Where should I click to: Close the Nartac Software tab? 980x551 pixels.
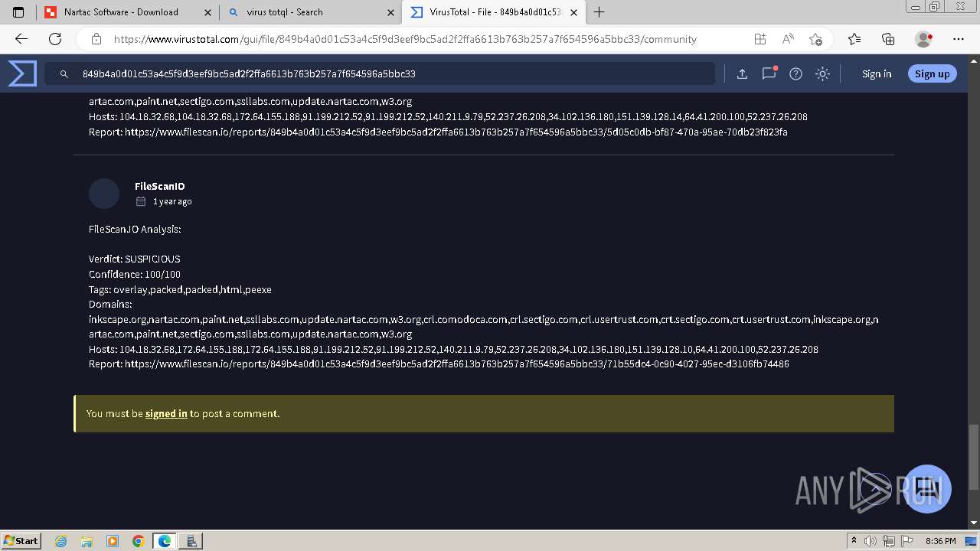tap(208, 12)
